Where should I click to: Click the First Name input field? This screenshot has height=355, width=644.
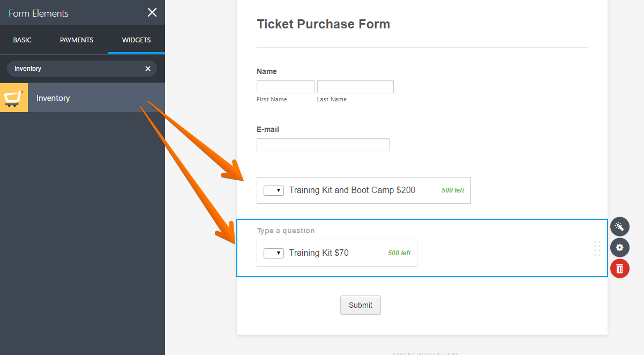[x=286, y=87]
